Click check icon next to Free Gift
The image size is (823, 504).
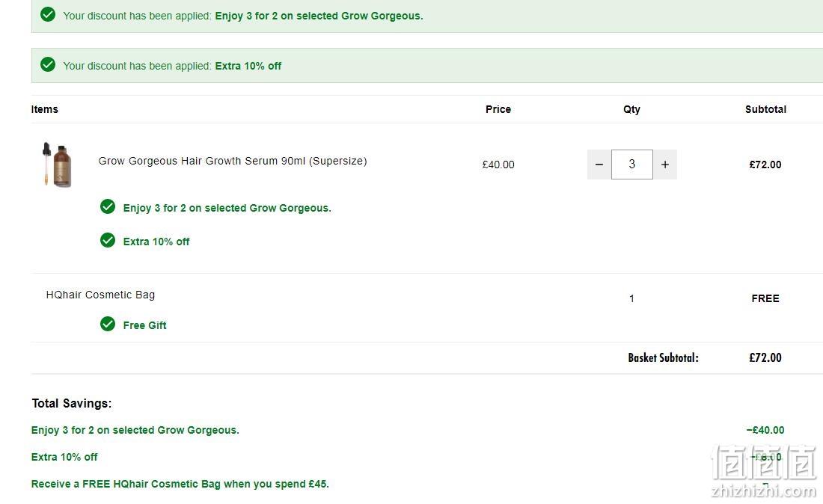tap(108, 324)
